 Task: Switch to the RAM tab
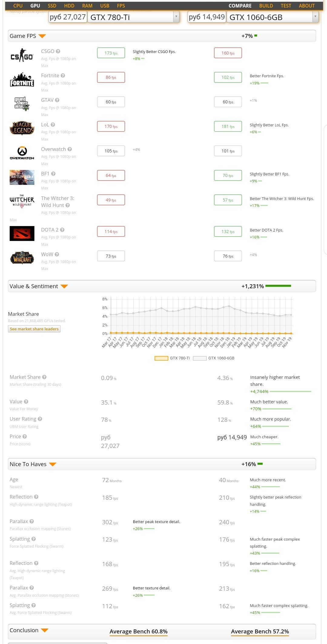[88, 6]
